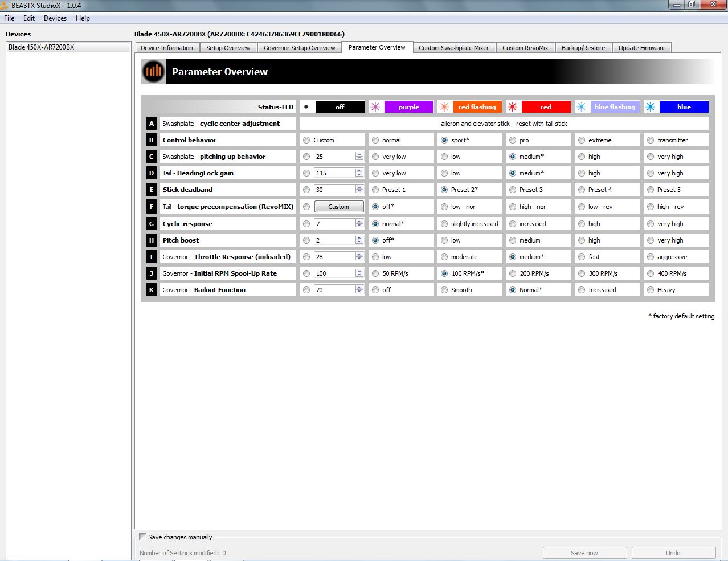
Task: Open the Backup/Restore tab
Action: (583, 48)
